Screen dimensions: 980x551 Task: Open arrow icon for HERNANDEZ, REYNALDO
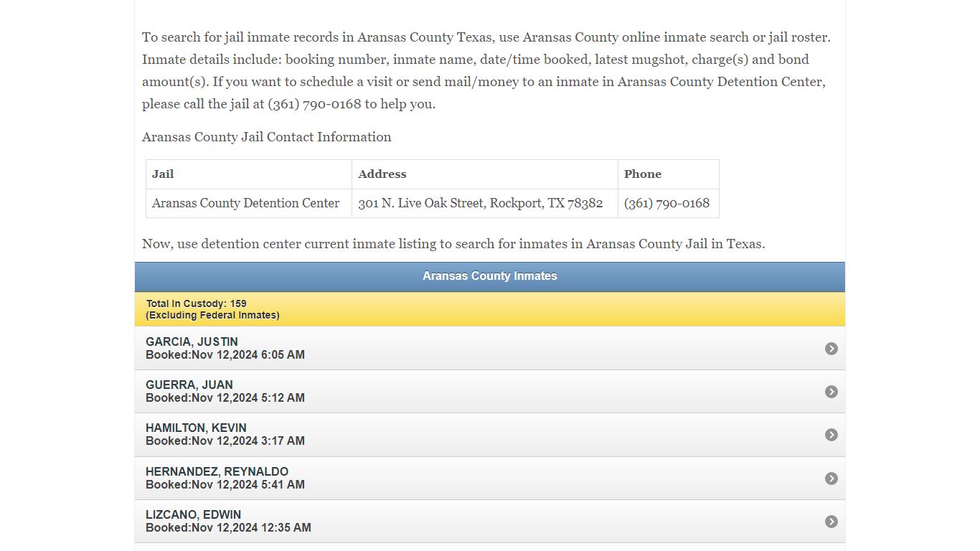[x=831, y=479]
